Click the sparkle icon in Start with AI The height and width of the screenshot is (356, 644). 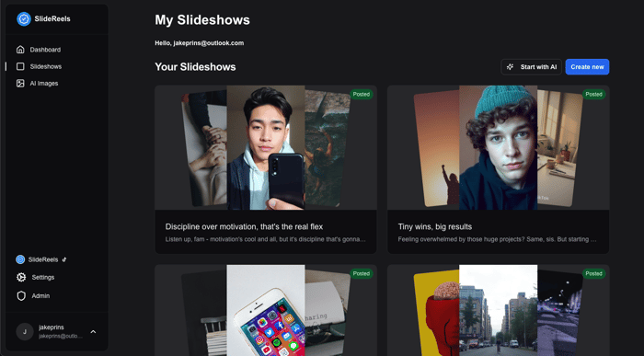(x=510, y=67)
